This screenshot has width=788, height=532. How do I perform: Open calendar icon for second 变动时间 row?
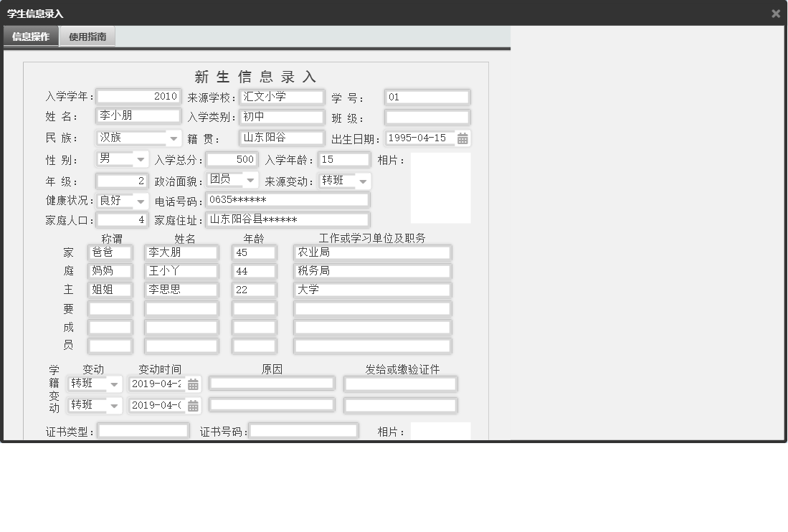coord(193,406)
